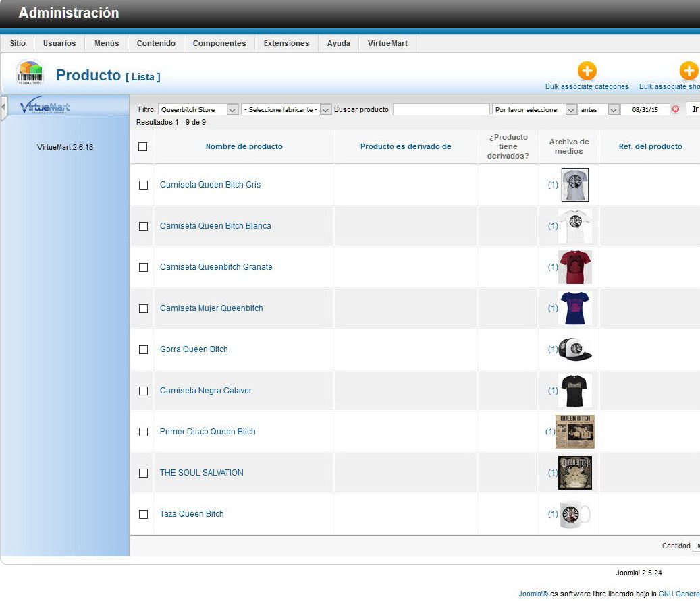Open the Camiseta Queen Bitch Blanca thumbnail
Image resolution: width=700 pixels, height=601 pixels.
[x=575, y=226]
